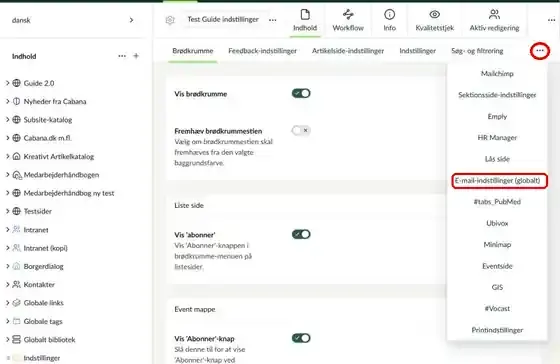Add new content with the plus icon
This screenshot has height=364, width=560.
point(136,56)
